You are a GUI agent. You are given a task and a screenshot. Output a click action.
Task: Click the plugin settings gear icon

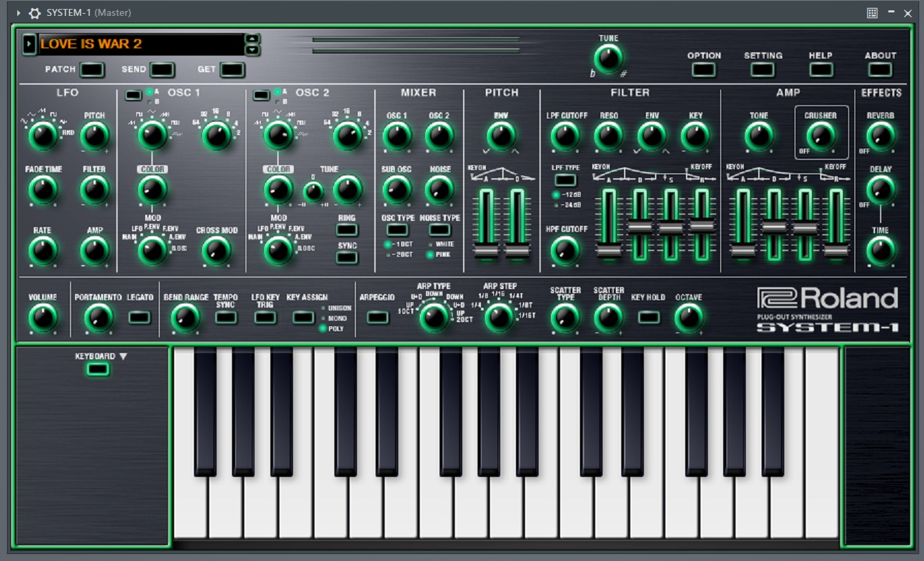coord(34,13)
